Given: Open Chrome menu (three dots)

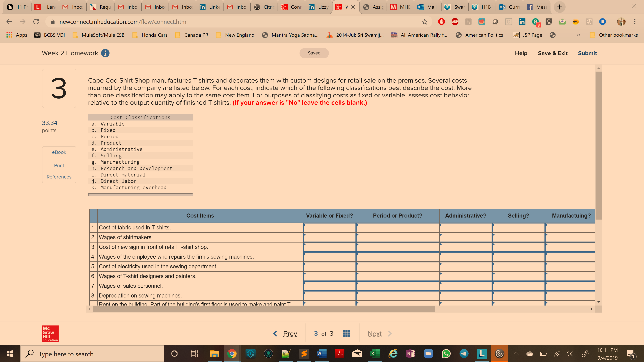Looking at the screenshot, I should pyautogui.click(x=634, y=22).
